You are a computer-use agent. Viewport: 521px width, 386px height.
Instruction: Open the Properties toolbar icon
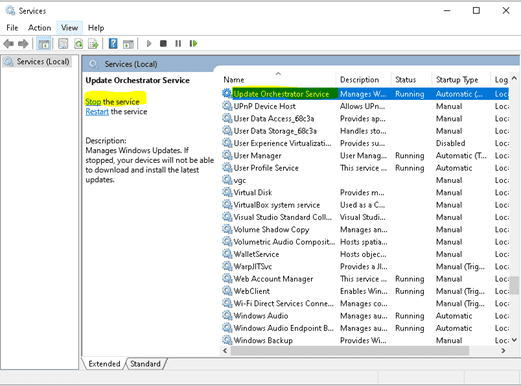click(x=63, y=44)
